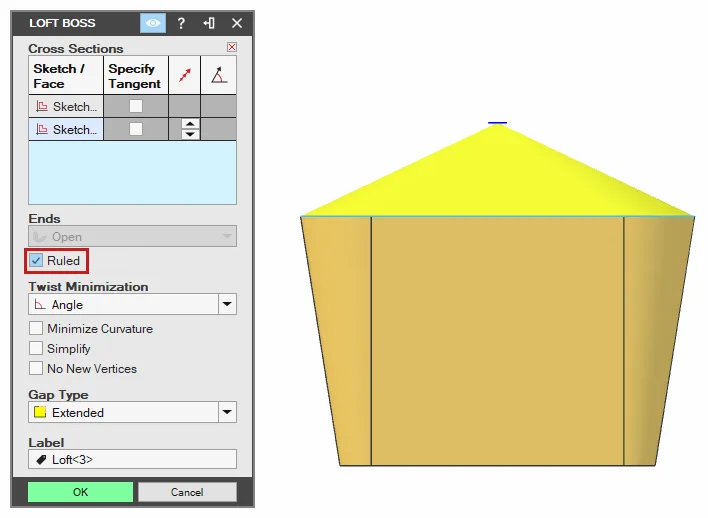The image size is (708, 518).
Task: Toggle the preview eye icon in Loft Boss header
Action: [x=153, y=23]
